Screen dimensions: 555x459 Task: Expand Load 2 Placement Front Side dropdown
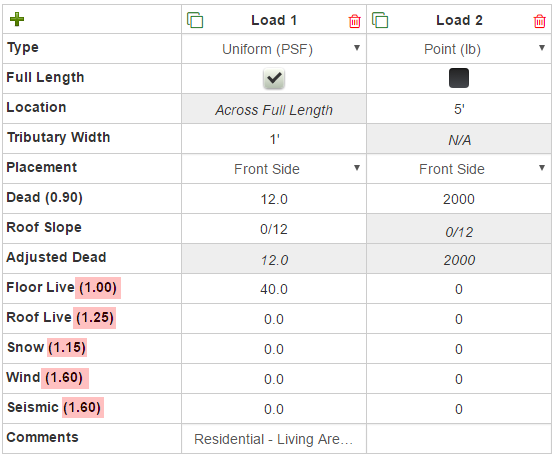459,169
